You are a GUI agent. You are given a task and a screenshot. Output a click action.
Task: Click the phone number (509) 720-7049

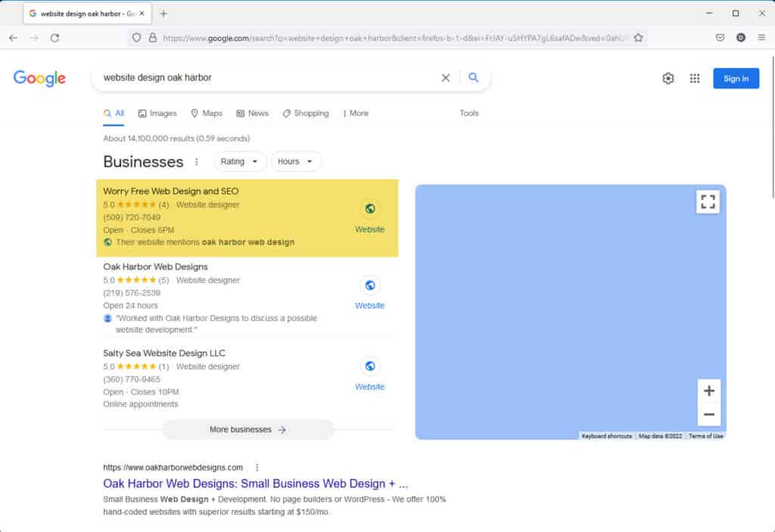[132, 217]
